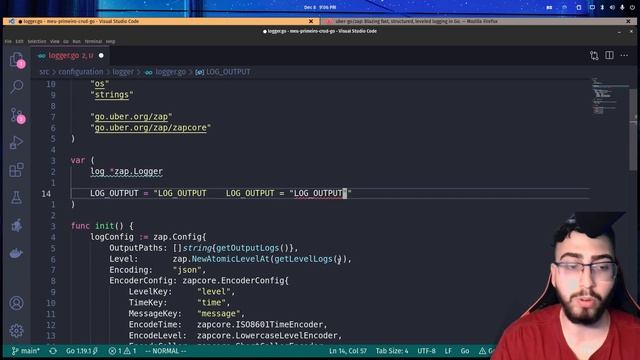Open the File menu
Viewport: 640px width, 360px height.
(x=8, y=41)
